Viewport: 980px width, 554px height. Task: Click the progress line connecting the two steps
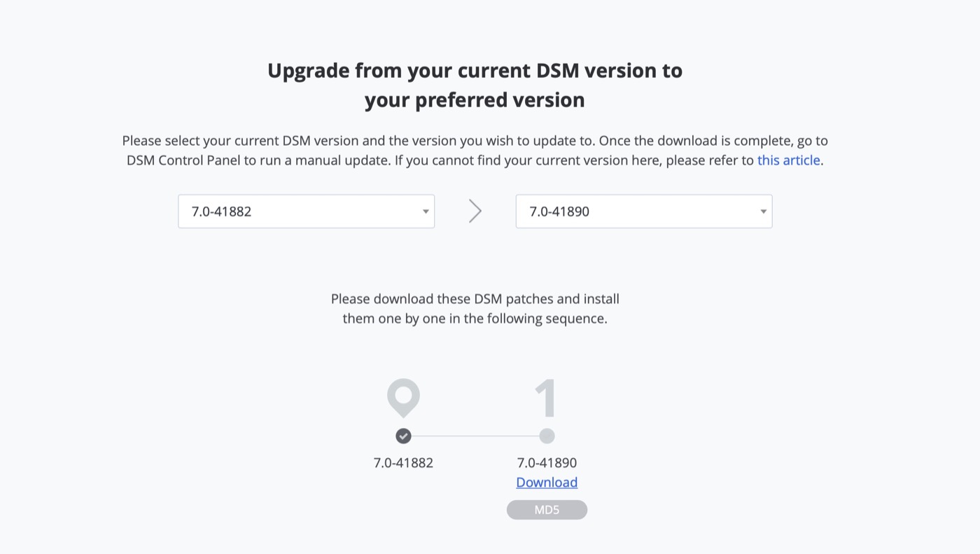[x=475, y=436]
